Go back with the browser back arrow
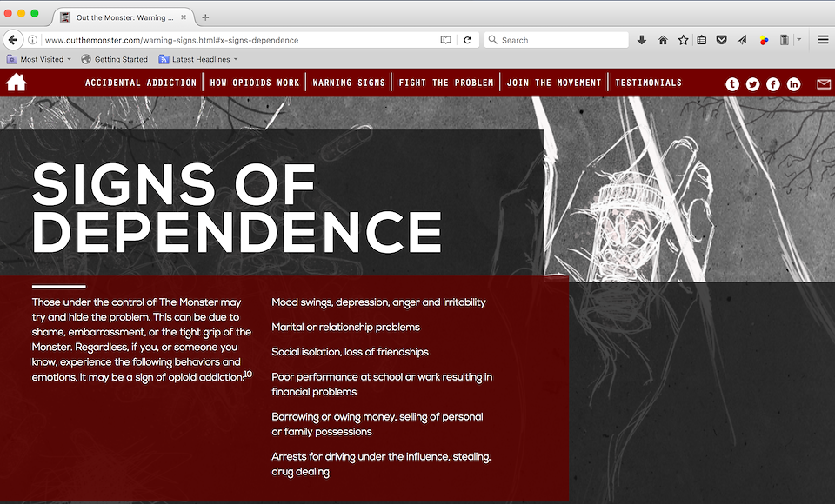The image size is (835, 504). point(13,40)
